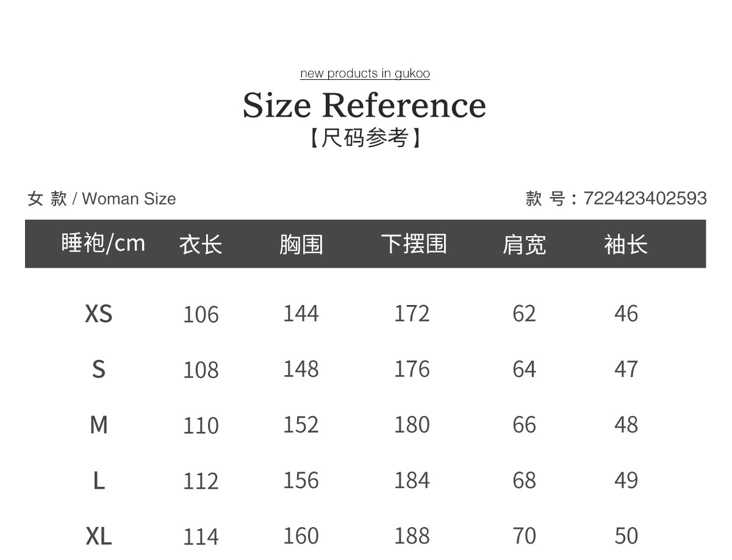Select the 胸围 column header
The height and width of the screenshot is (560, 732).
tap(301, 245)
